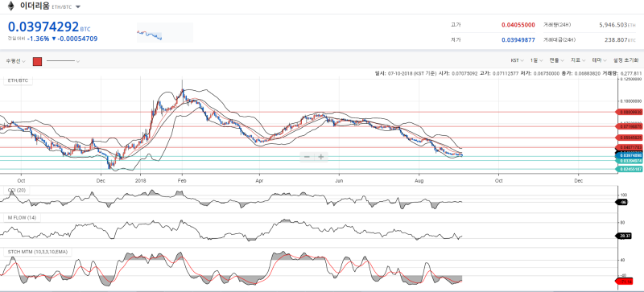This screenshot has height=292, width=644.
Task: Zoom in the chart with plus button
Action: click(321, 157)
